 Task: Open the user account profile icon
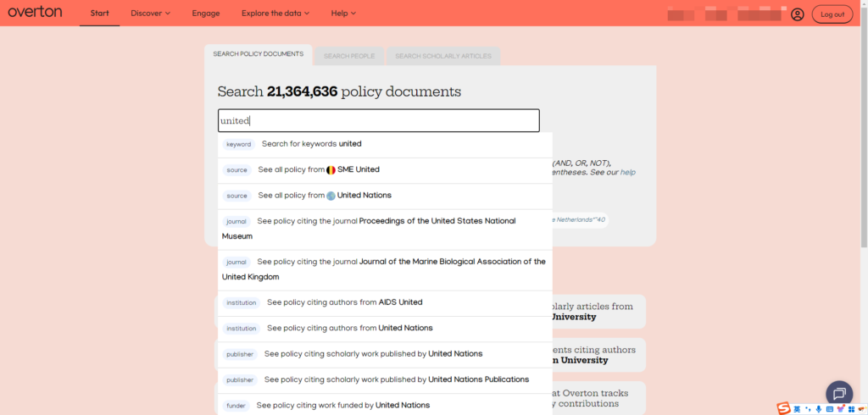(x=797, y=14)
